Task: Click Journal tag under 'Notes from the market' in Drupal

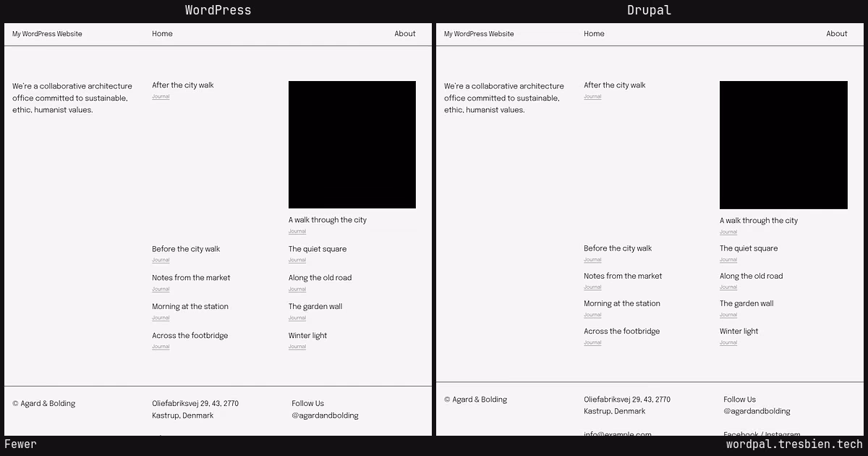Action: coord(592,287)
